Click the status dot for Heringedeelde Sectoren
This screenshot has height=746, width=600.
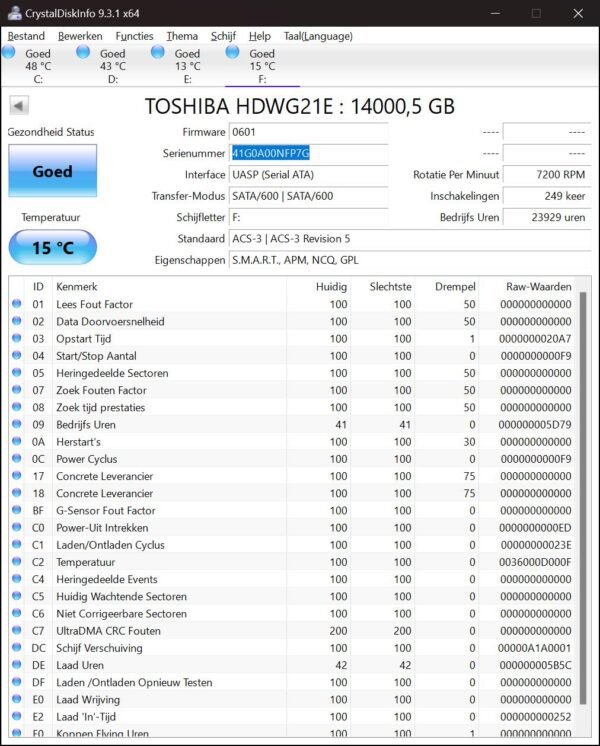point(17,372)
